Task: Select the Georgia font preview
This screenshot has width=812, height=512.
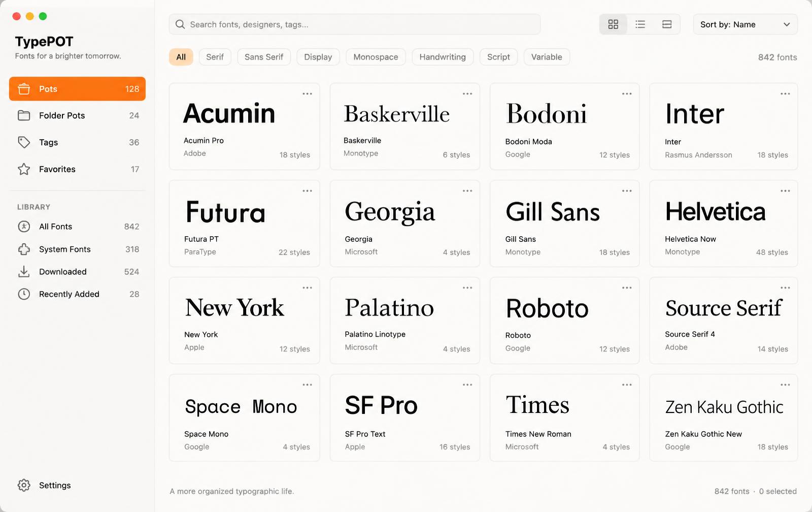Action: click(390, 212)
